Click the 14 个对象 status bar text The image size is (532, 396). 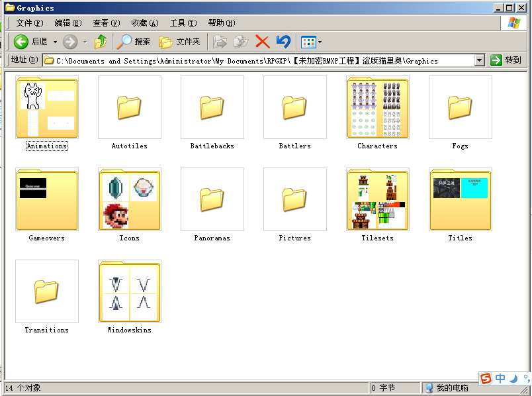pyautogui.click(x=22, y=388)
